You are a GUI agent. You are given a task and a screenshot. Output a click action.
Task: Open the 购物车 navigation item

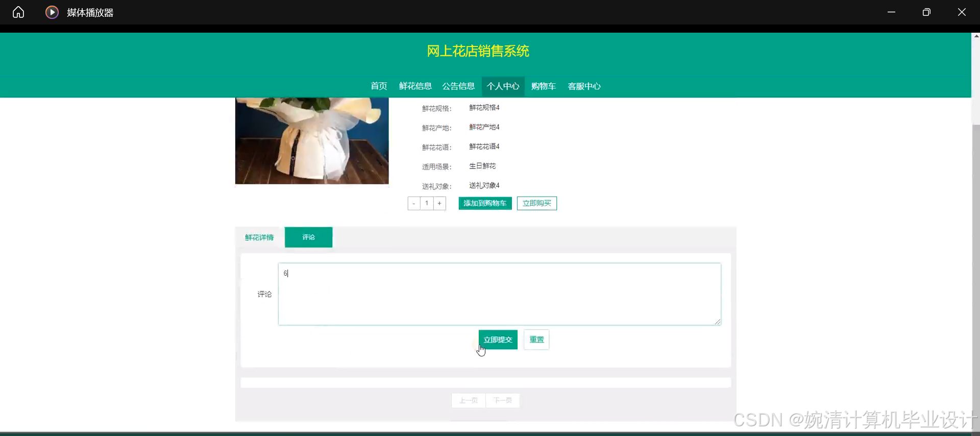click(x=543, y=86)
